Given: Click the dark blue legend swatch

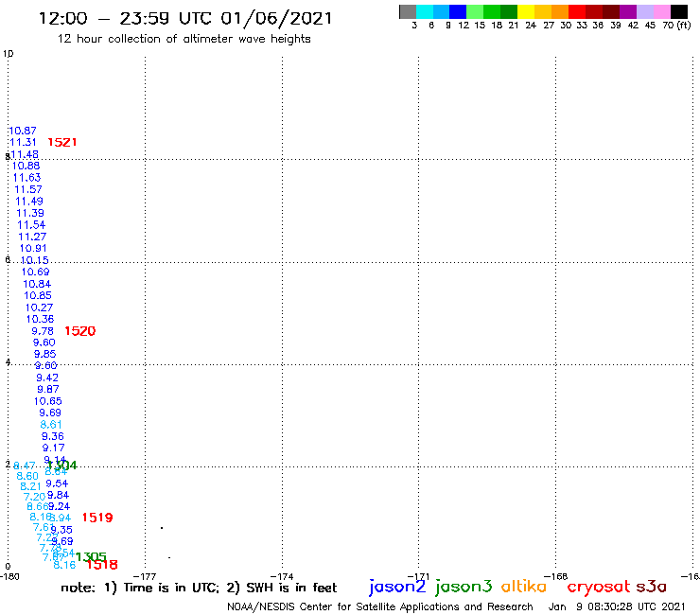Looking at the screenshot, I should 458,11.
